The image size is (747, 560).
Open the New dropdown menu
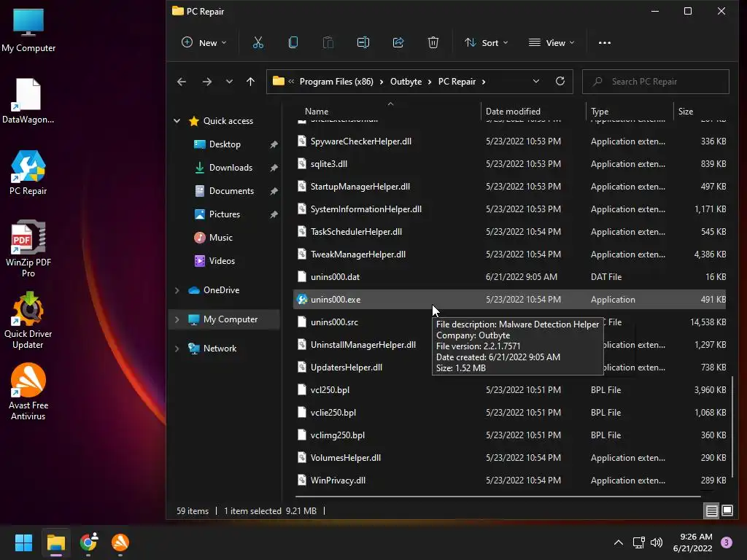pyautogui.click(x=204, y=43)
